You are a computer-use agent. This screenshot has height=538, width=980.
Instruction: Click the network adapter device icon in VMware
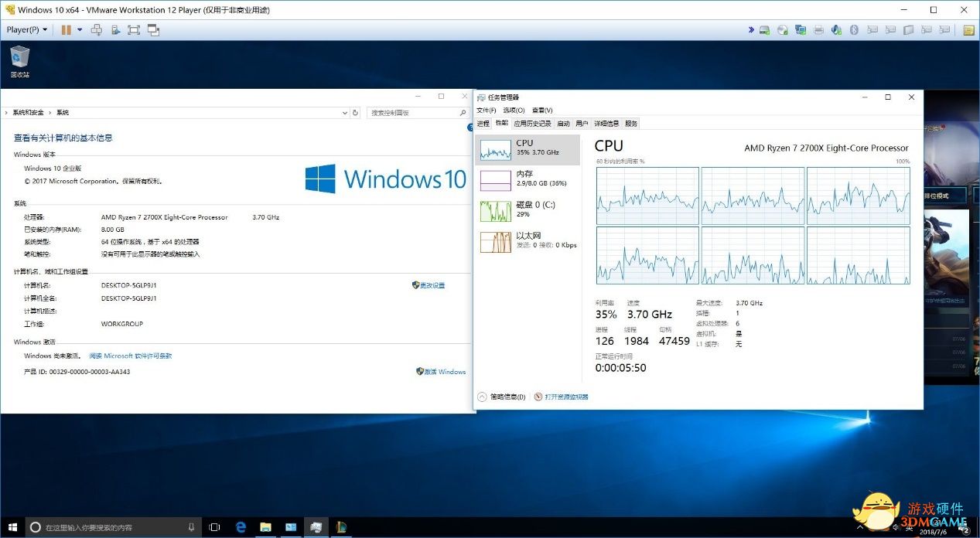[800, 30]
